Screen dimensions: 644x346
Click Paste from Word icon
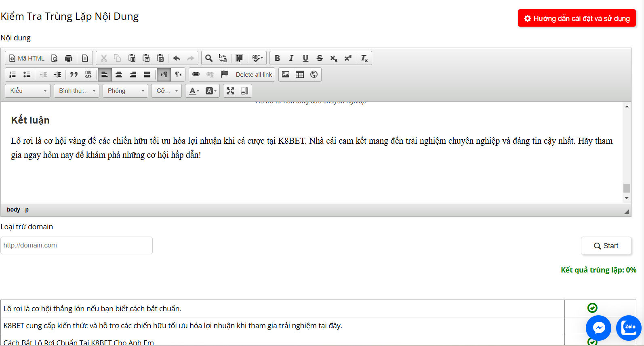click(160, 58)
